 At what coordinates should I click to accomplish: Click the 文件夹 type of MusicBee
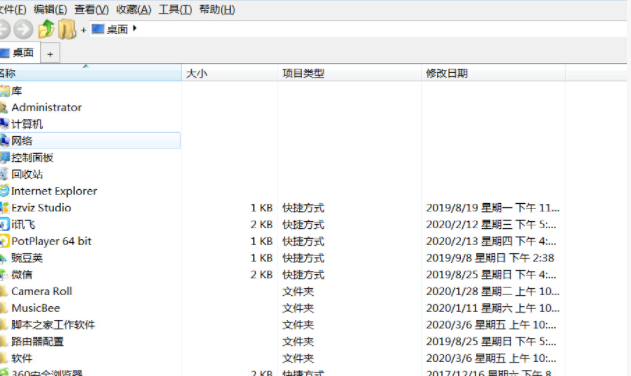pos(298,308)
